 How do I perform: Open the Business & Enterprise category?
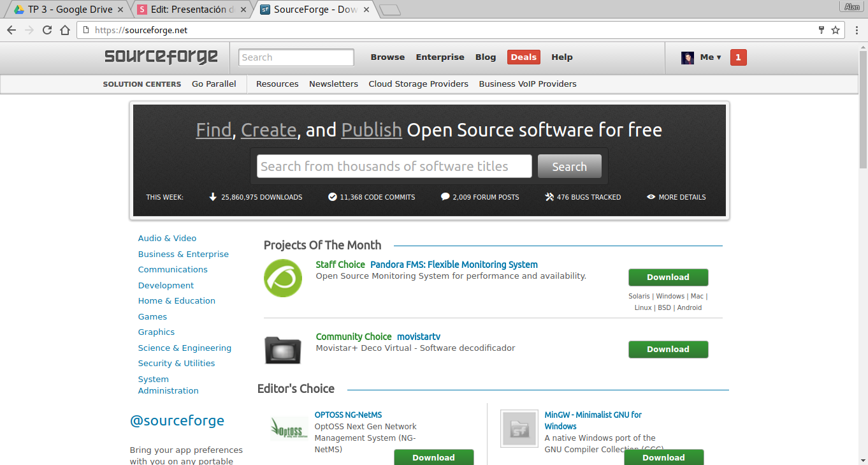click(x=184, y=255)
